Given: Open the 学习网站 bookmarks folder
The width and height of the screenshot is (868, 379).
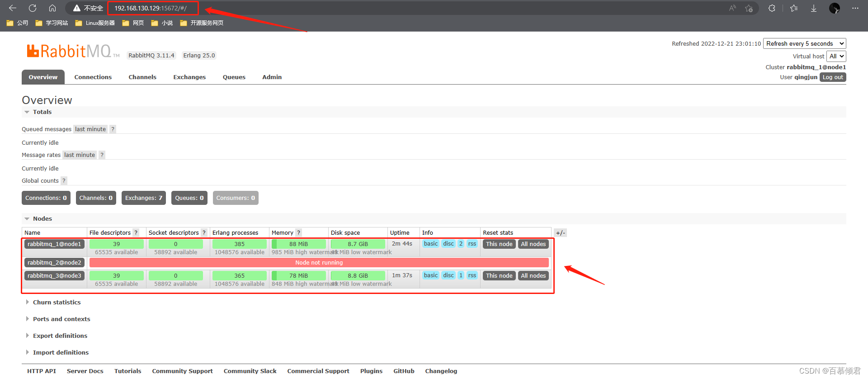Looking at the screenshot, I should [52, 23].
